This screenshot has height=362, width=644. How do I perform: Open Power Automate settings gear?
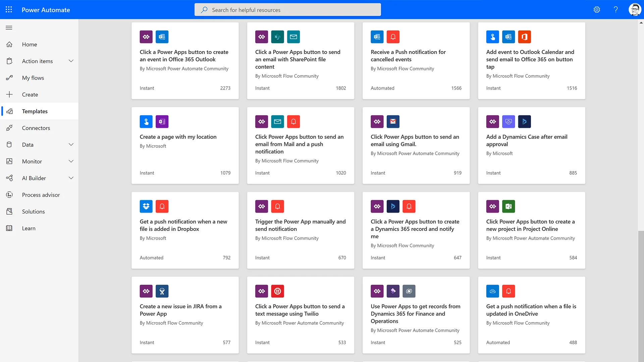point(597,9)
